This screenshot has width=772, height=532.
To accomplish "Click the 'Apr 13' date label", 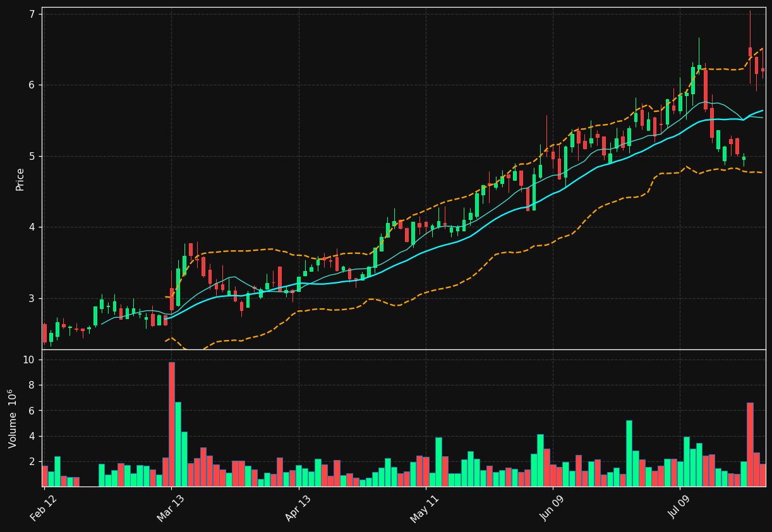I will (299, 507).
